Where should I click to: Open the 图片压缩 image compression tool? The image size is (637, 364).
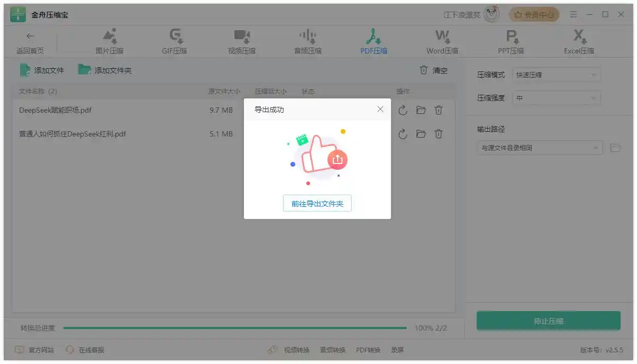pyautogui.click(x=110, y=42)
